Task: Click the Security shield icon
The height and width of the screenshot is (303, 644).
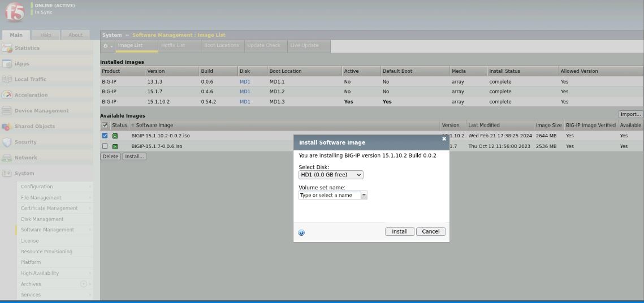Action: point(7,142)
